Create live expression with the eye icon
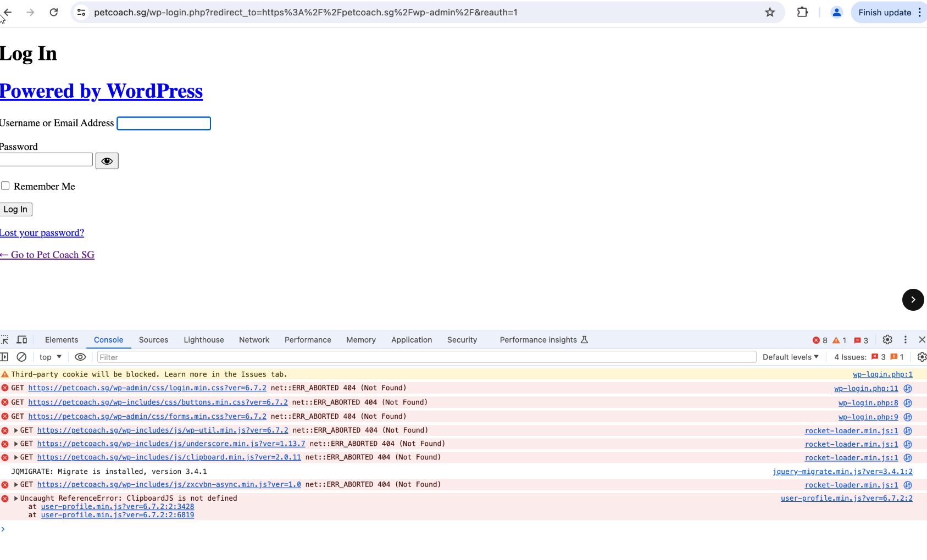 click(x=80, y=357)
